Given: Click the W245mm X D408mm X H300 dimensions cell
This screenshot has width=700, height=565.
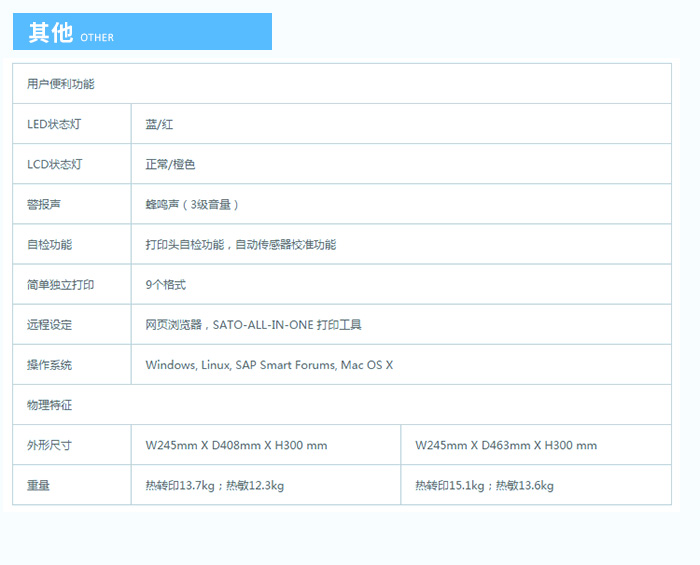Looking at the screenshot, I should coord(236,445).
